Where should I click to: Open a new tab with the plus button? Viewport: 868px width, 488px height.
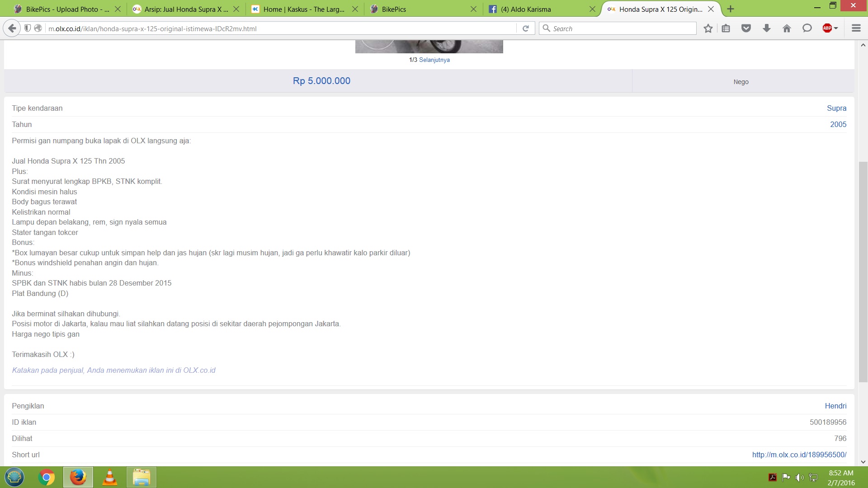731,9
